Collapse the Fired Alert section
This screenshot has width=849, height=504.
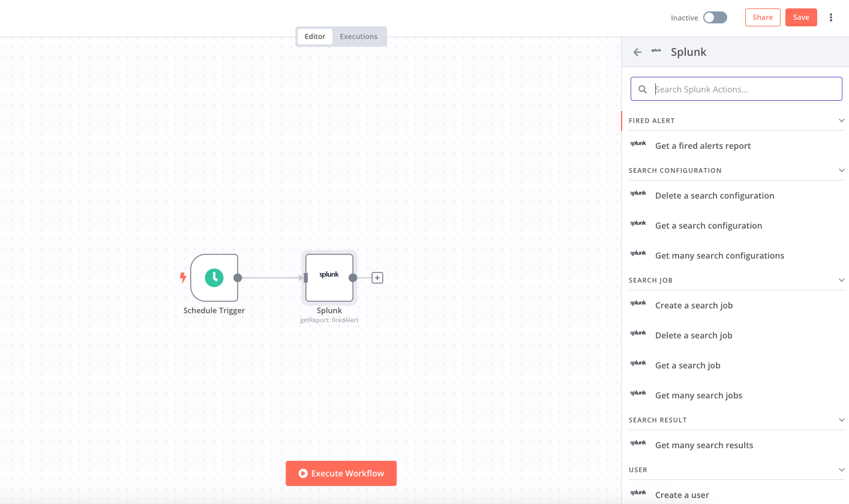[841, 121]
